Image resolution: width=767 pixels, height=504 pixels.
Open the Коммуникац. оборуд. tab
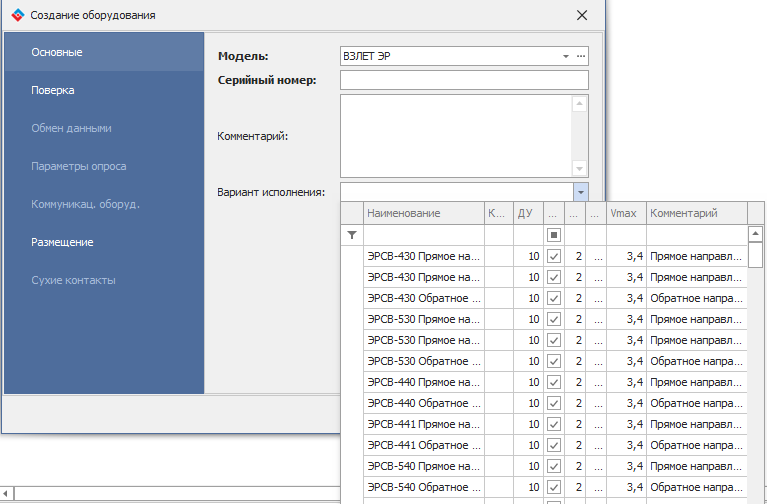(x=104, y=205)
